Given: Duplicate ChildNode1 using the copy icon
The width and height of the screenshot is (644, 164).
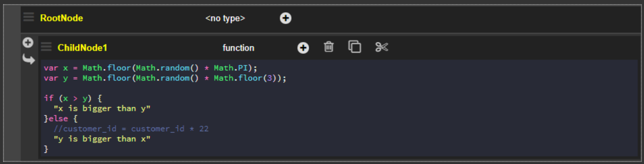Looking at the screenshot, I should [355, 46].
